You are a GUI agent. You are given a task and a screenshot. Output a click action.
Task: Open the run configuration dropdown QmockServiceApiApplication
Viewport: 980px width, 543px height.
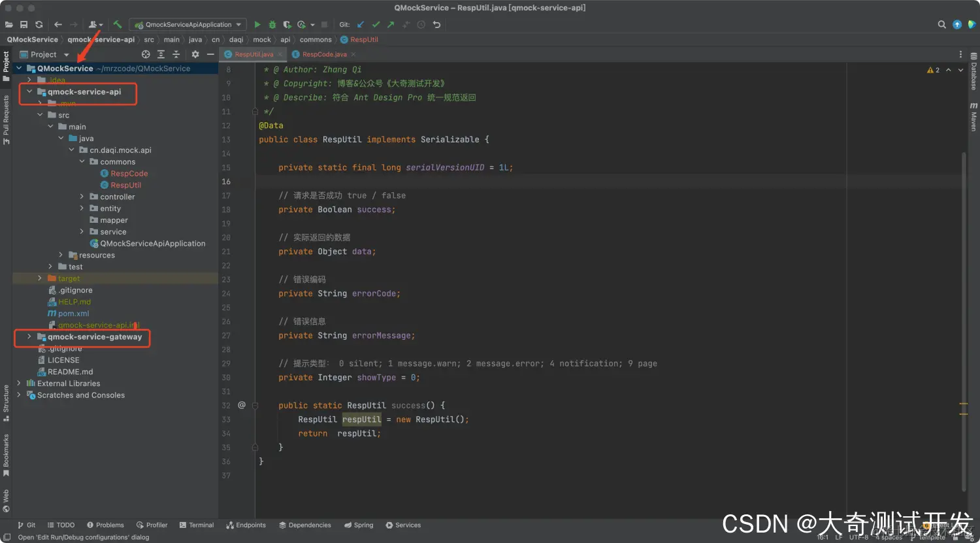(188, 25)
